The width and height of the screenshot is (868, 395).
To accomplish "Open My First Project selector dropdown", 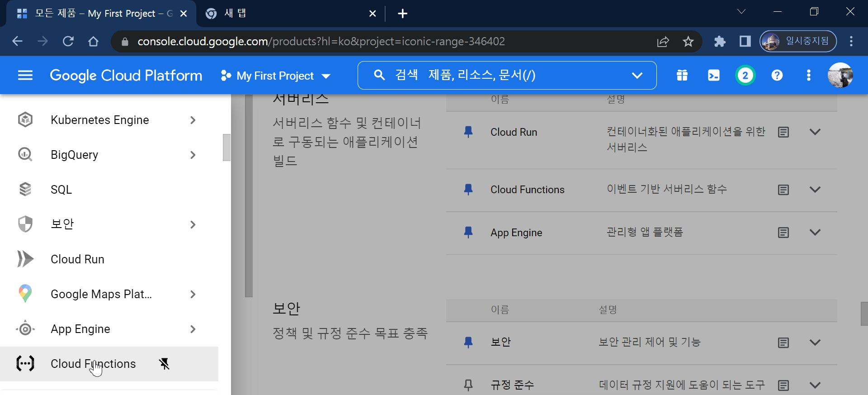I will (275, 76).
